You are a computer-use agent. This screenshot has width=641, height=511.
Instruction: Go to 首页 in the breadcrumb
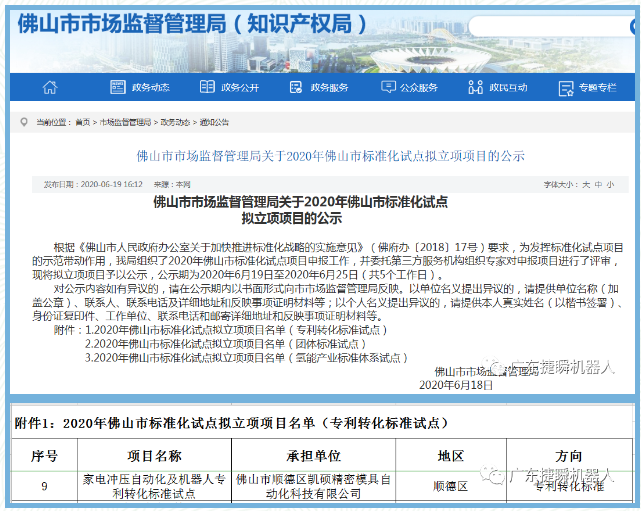pyautogui.click(x=83, y=122)
